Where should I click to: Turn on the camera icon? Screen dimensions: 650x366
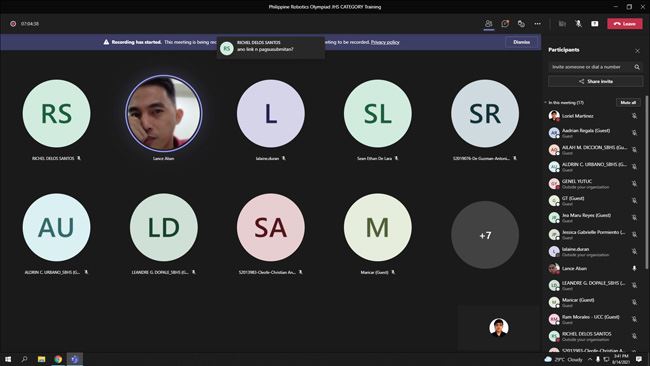562,24
